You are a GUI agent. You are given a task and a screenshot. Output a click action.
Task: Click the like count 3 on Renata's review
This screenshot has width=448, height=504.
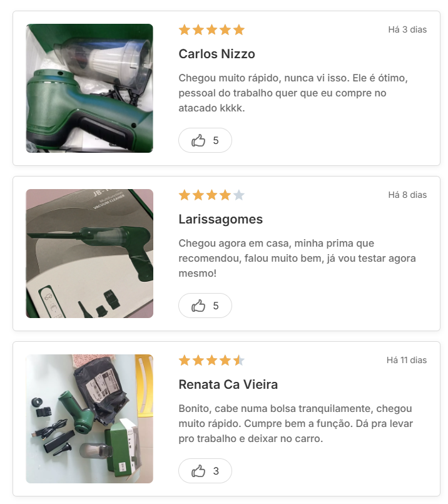[216, 471]
